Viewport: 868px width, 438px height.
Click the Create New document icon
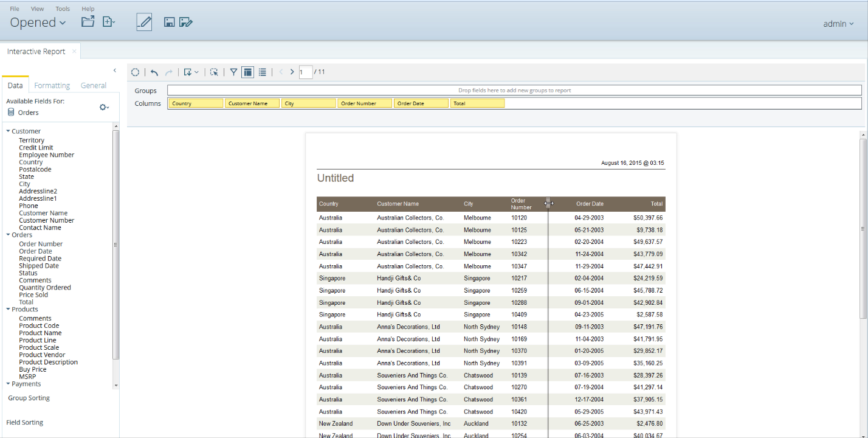109,22
